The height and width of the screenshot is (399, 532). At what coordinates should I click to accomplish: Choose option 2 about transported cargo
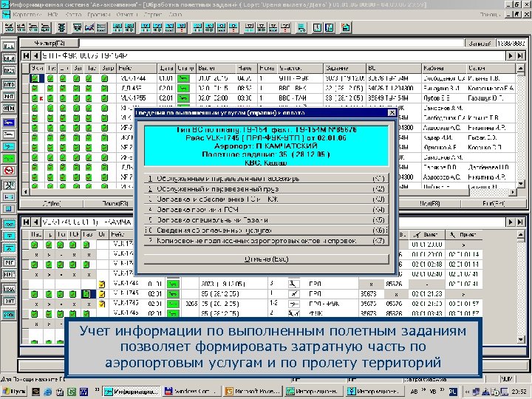click(x=266, y=189)
